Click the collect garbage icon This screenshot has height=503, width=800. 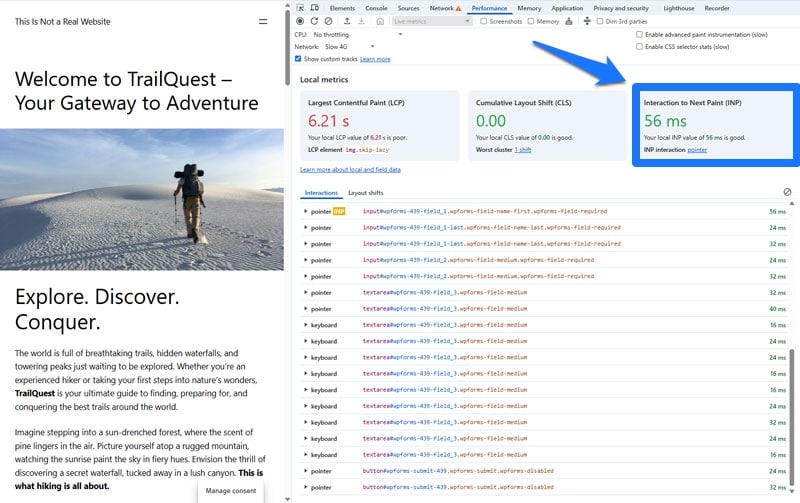pyautogui.click(x=569, y=21)
